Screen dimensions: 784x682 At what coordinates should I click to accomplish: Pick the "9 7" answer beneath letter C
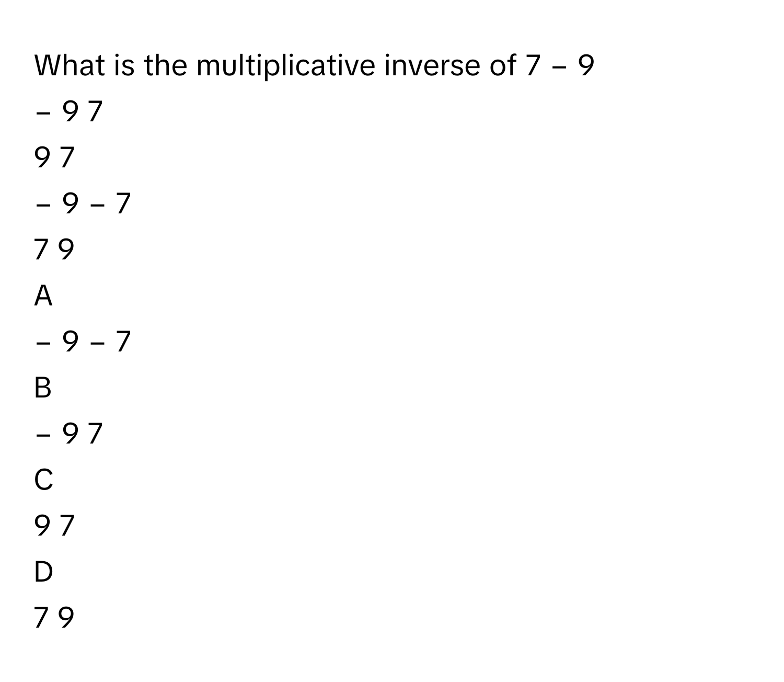point(54,526)
